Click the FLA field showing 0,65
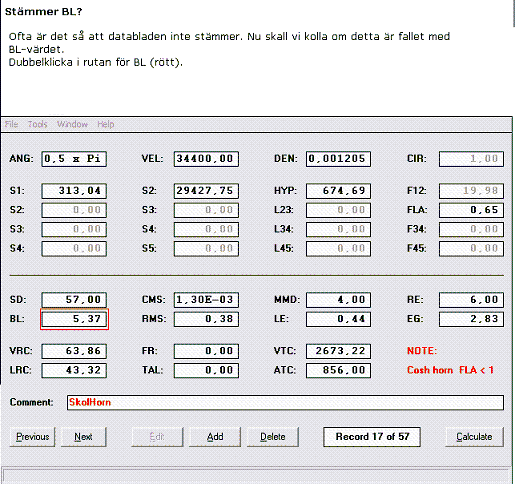 click(x=471, y=210)
